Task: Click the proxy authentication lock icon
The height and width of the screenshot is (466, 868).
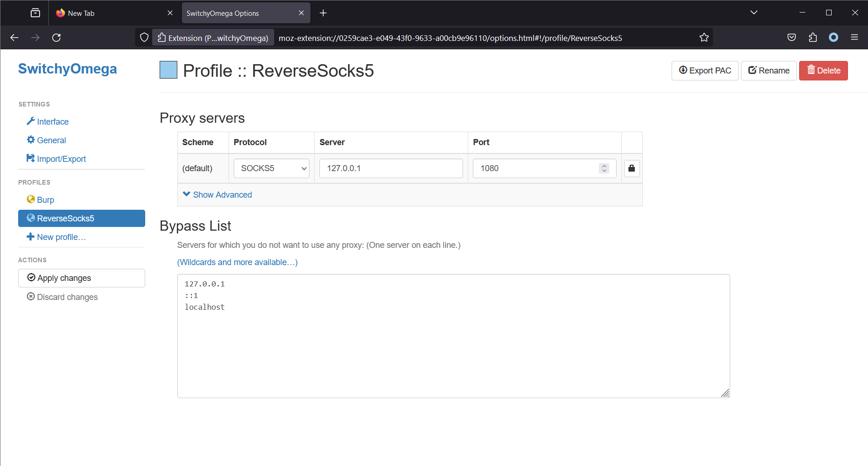Action: pos(632,168)
